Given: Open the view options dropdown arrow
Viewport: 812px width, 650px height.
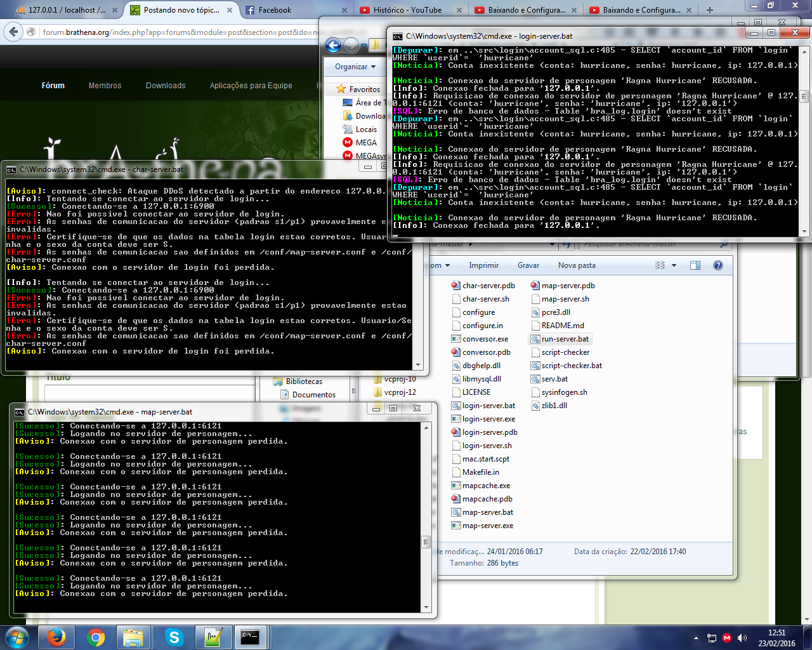Looking at the screenshot, I should point(674,265).
